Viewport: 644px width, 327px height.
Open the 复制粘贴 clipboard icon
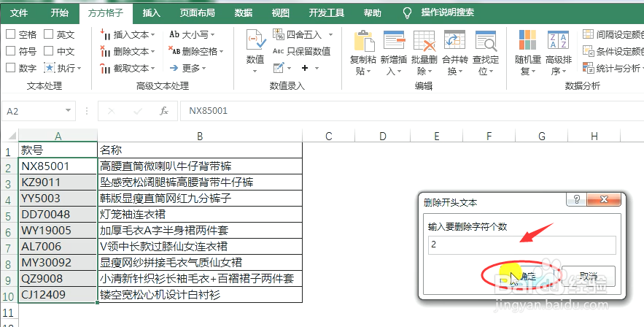click(363, 41)
